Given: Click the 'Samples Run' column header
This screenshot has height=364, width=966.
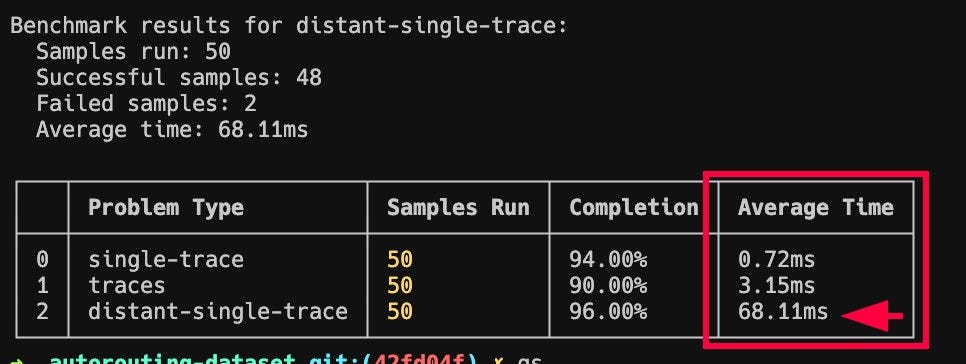Looking at the screenshot, I should pyautogui.click(x=458, y=208).
